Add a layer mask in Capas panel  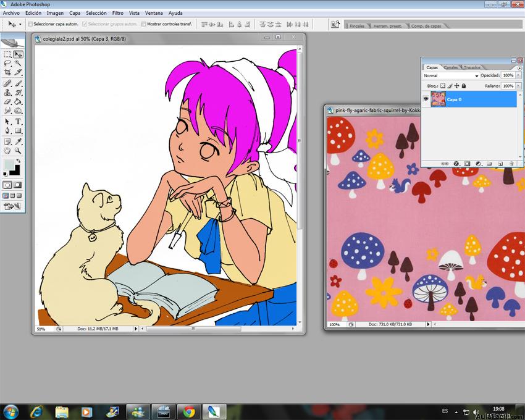467,164
